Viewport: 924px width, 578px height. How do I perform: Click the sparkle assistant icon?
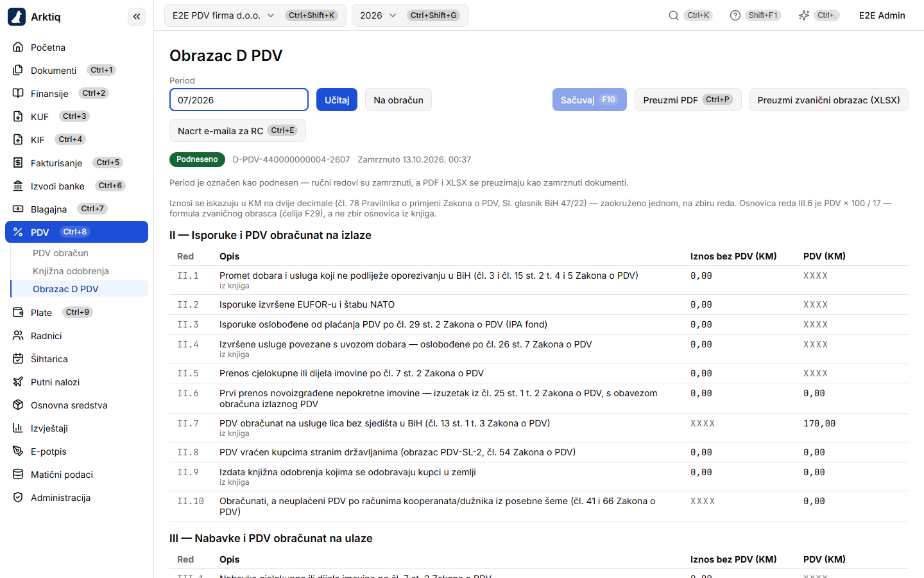tap(804, 15)
